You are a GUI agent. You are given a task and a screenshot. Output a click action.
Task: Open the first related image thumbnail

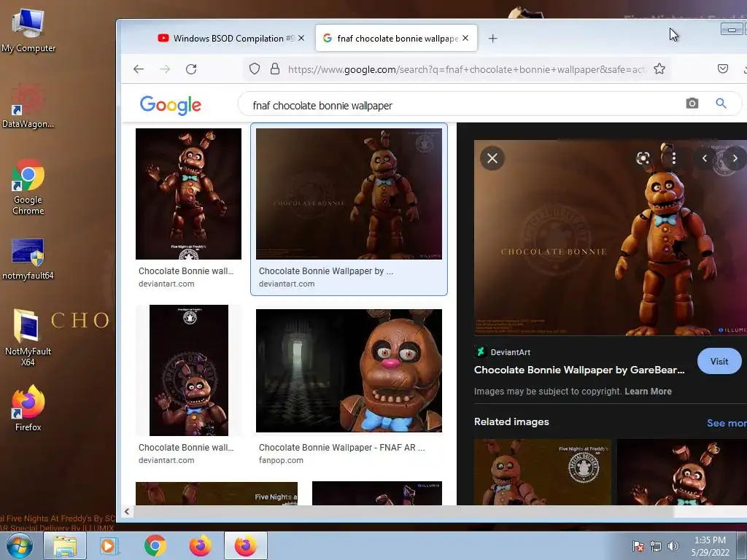click(x=542, y=472)
